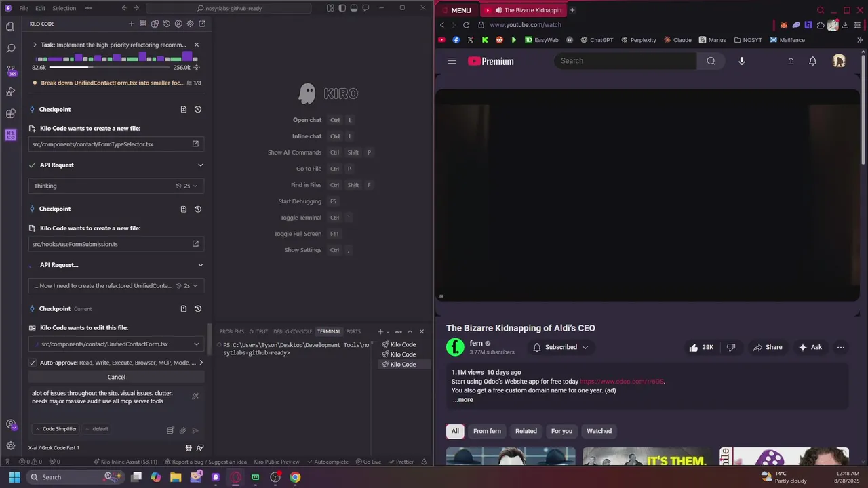Open the ChatGPT bookmark in browser
868x488 pixels.
[596, 40]
